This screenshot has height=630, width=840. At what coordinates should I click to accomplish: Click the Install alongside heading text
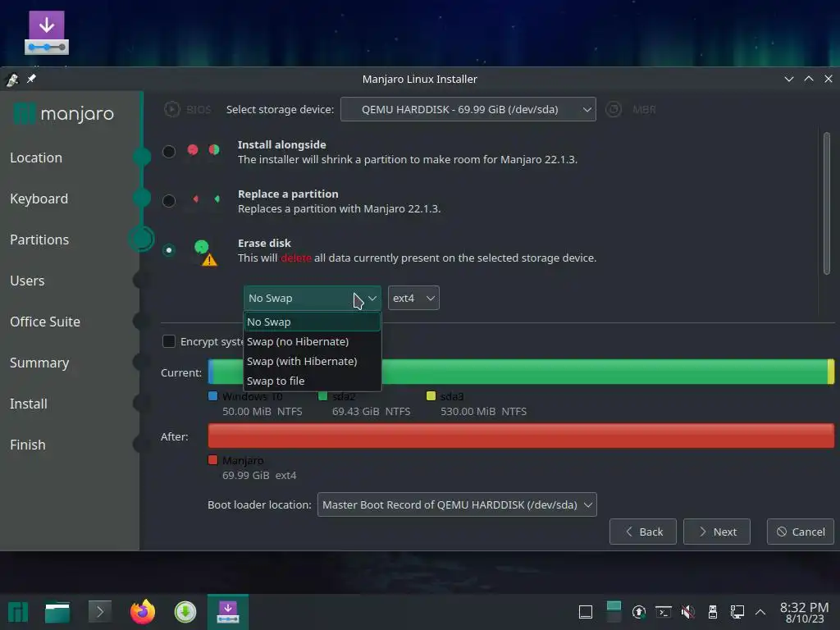[282, 144]
